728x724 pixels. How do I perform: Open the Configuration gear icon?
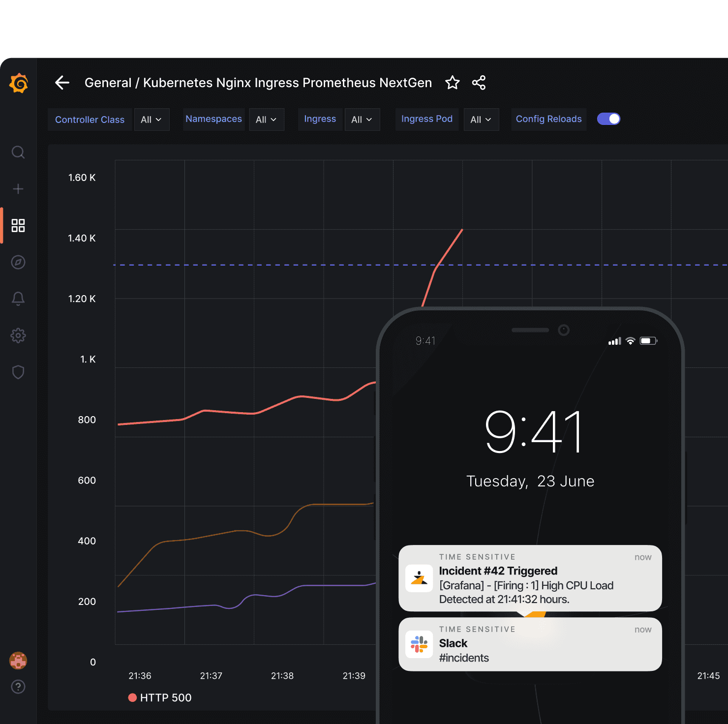pos(18,335)
